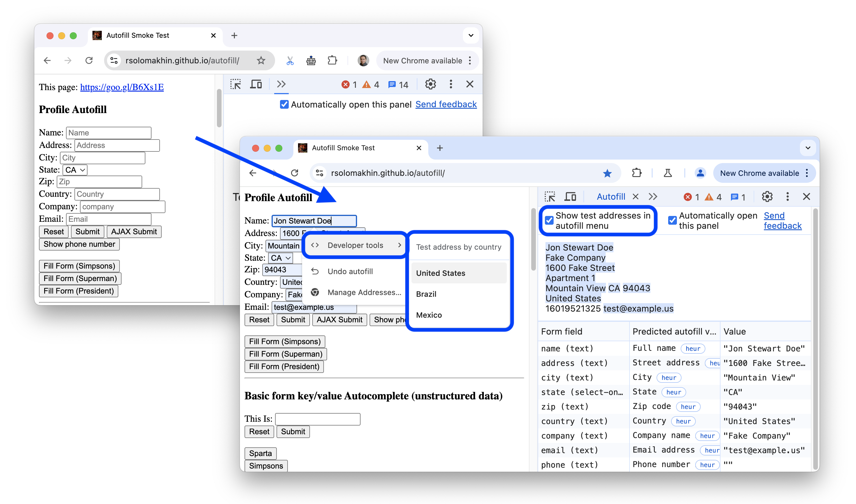Select 'United States' from test address menu
The image size is (856, 504).
[x=441, y=273]
